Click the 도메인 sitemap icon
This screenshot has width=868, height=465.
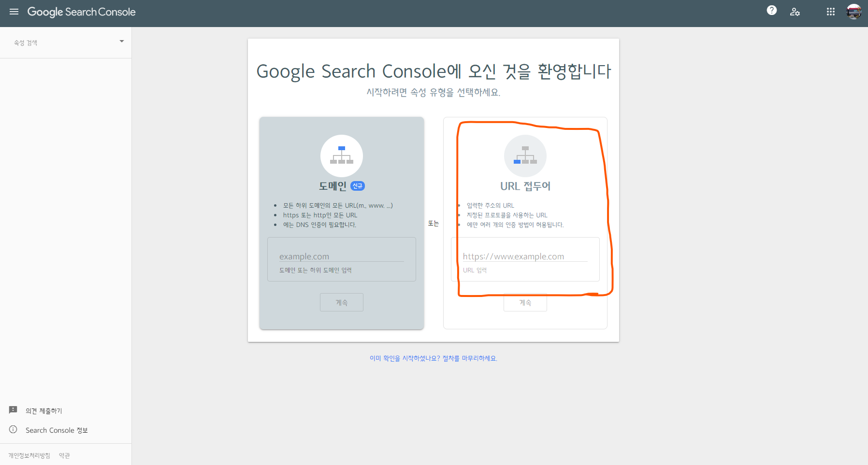342,156
